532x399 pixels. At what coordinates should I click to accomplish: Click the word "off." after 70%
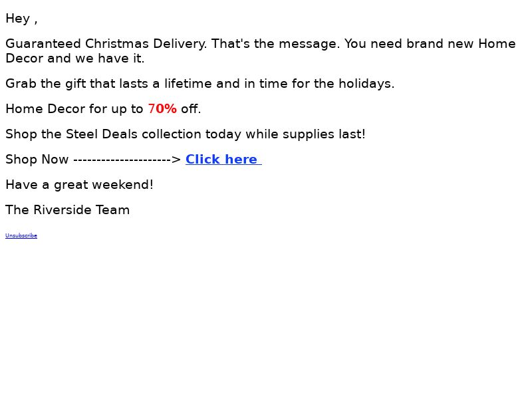coord(191,109)
